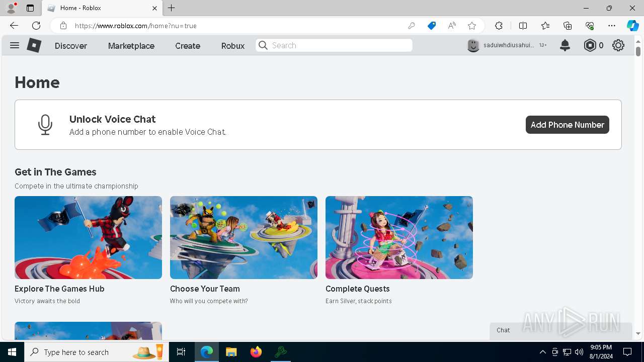The width and height of the screenshot is (644, 362).
Task: Click the user avatar headshot
Action: click(473, 45)
